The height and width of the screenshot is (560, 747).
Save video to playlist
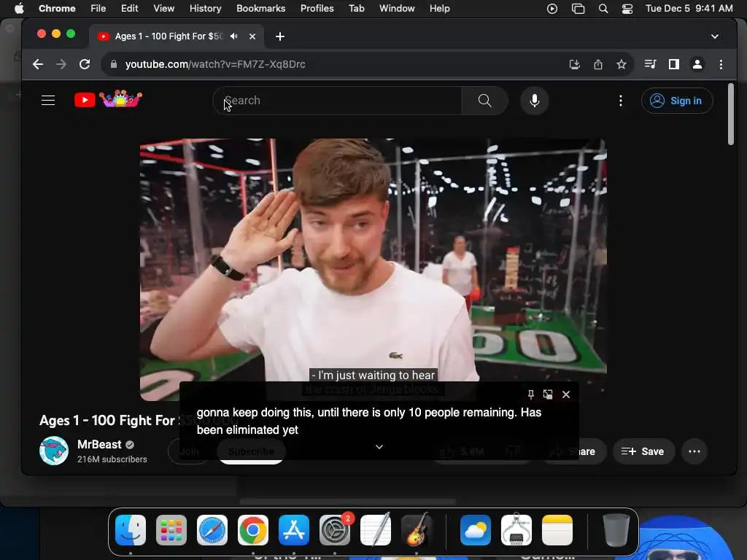[643, 451]
